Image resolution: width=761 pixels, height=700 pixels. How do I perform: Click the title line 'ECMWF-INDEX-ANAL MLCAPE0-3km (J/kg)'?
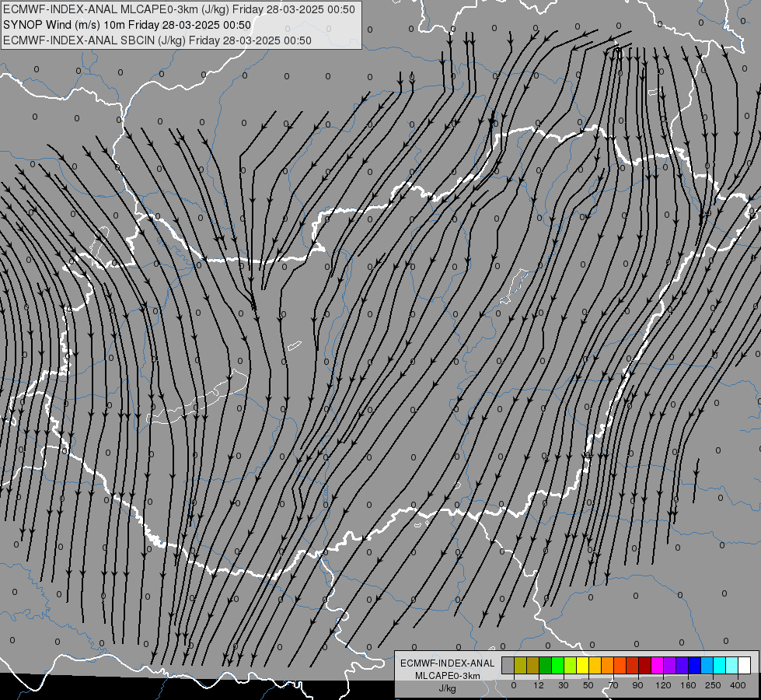[117, 9]
